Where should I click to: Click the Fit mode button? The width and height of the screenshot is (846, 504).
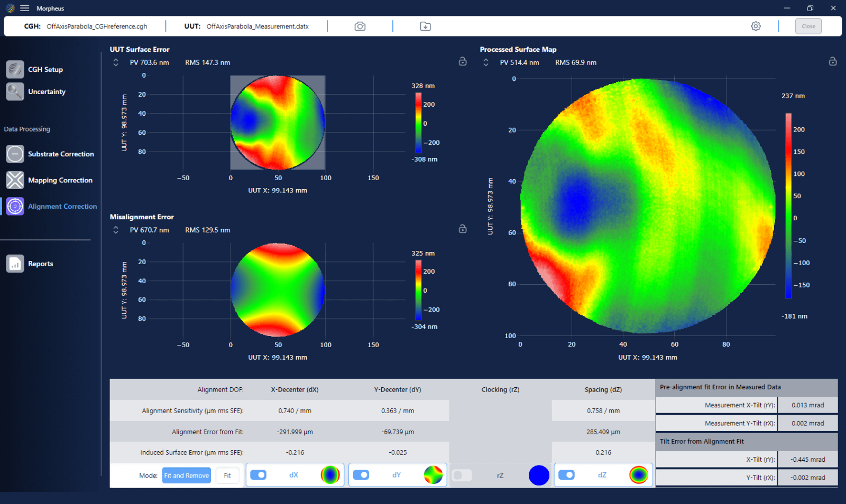(227, 475)
